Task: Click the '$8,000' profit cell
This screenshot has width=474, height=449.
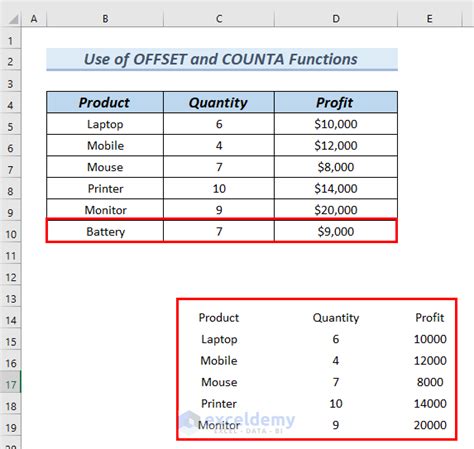Action: click(x=336, y=167)
